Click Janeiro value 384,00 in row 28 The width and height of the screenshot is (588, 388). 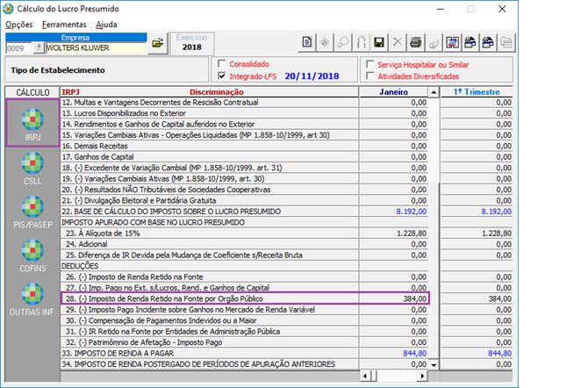(x=415, y=298)
